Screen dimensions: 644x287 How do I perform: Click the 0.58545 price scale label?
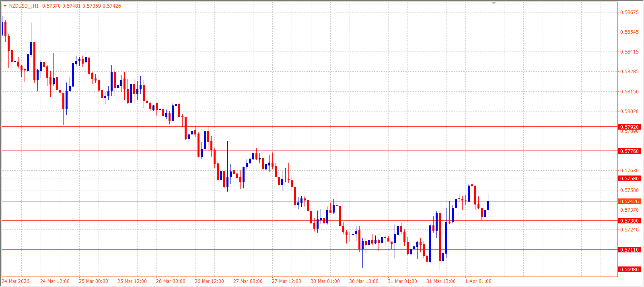(x=630, y=32)
